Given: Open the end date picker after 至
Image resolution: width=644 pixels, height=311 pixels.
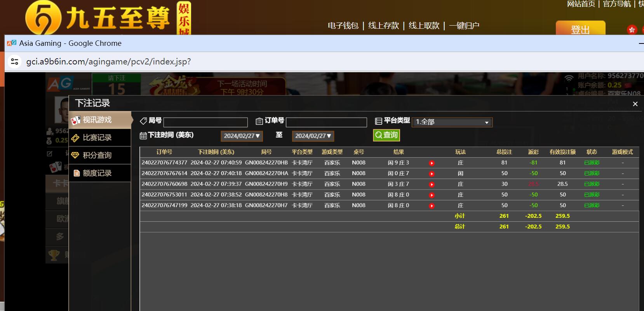Looking at the screenshot, I should click(x=313, y=136).
